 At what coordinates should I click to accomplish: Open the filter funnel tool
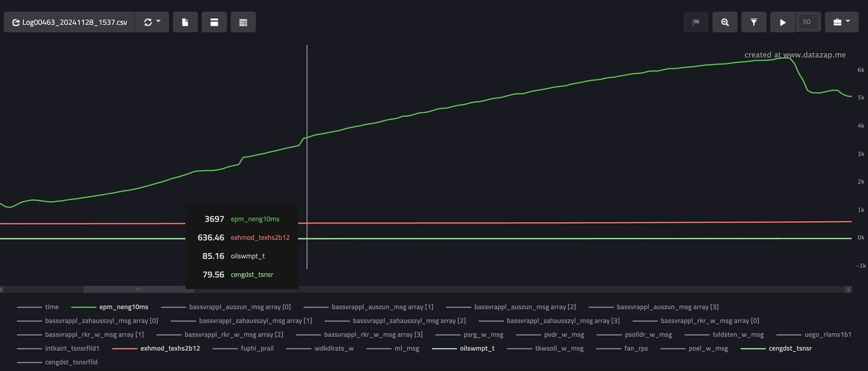click(754, 22)
